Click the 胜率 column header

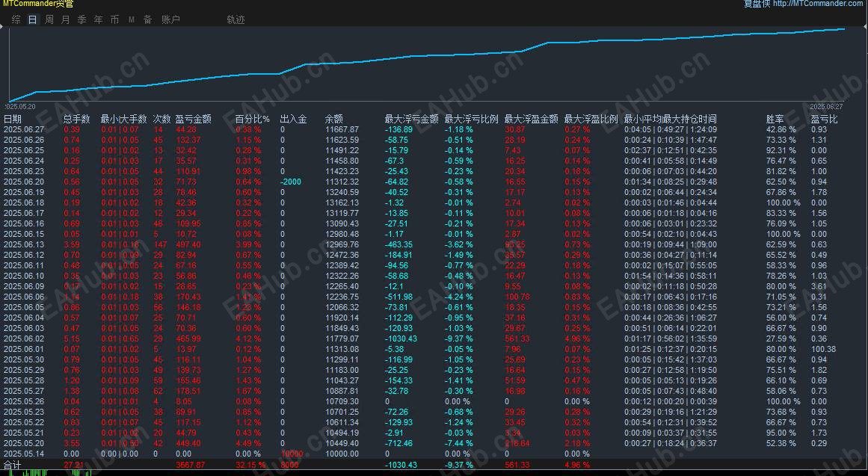(775, 119)
